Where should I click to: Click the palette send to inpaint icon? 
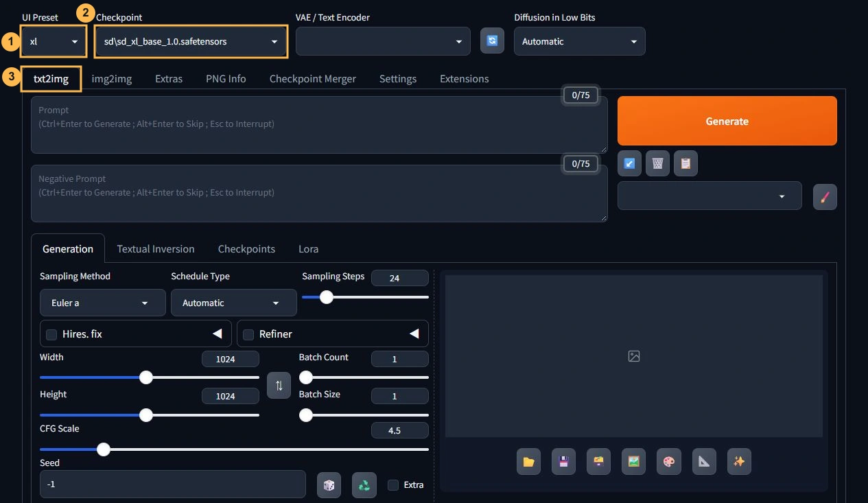(669, 462)
